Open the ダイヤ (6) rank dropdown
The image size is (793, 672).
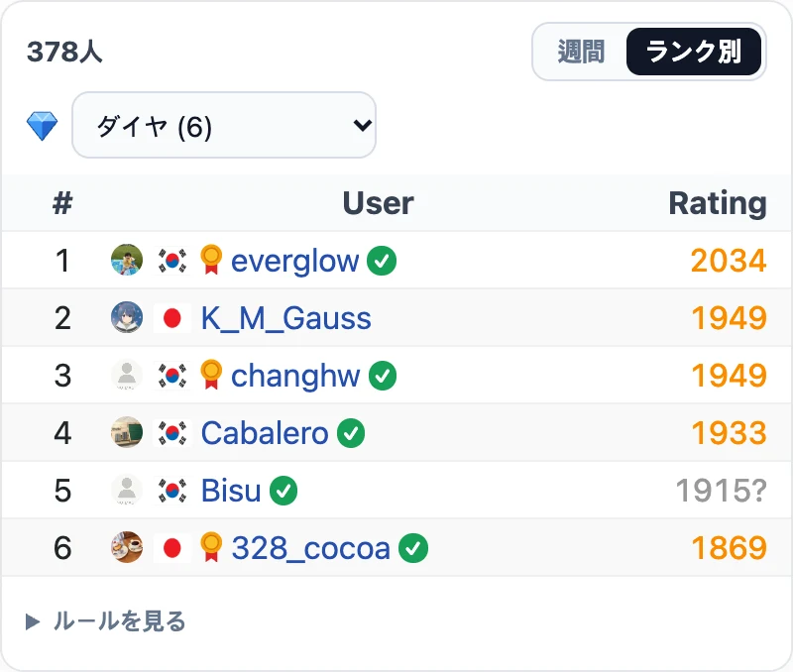pos(224,125)
